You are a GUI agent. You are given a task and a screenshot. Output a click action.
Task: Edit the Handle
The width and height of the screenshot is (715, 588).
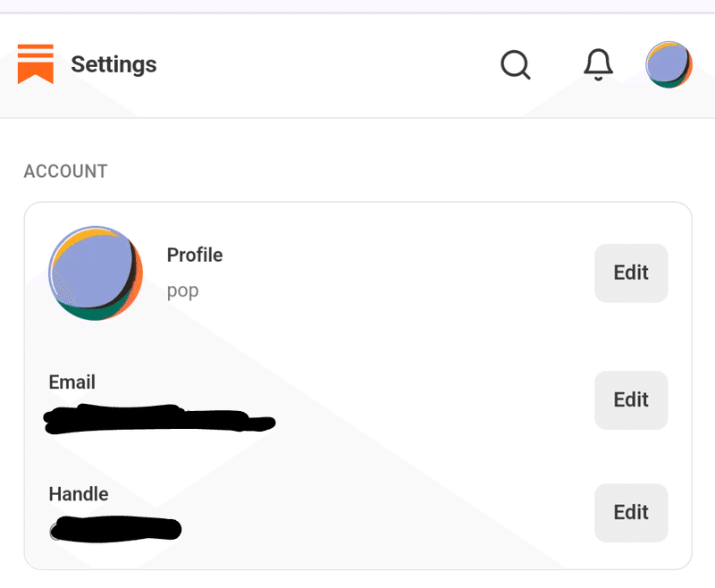pos(631,513)
